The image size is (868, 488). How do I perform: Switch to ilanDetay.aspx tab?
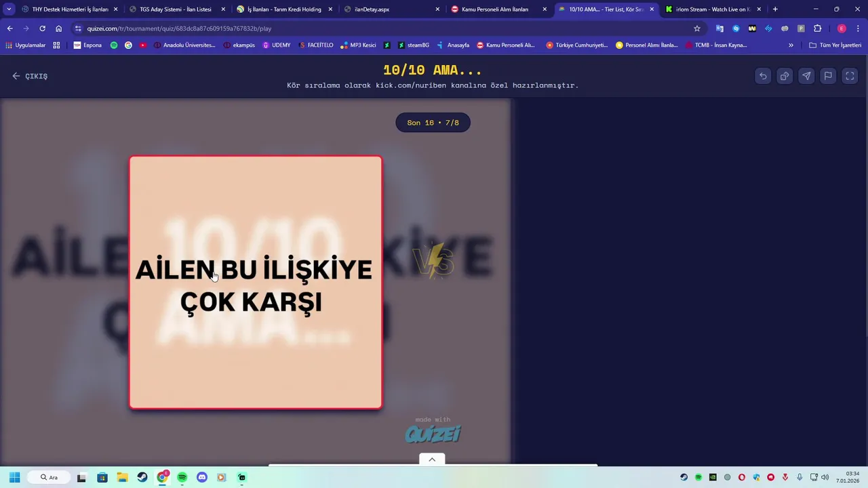pos(391,9)
